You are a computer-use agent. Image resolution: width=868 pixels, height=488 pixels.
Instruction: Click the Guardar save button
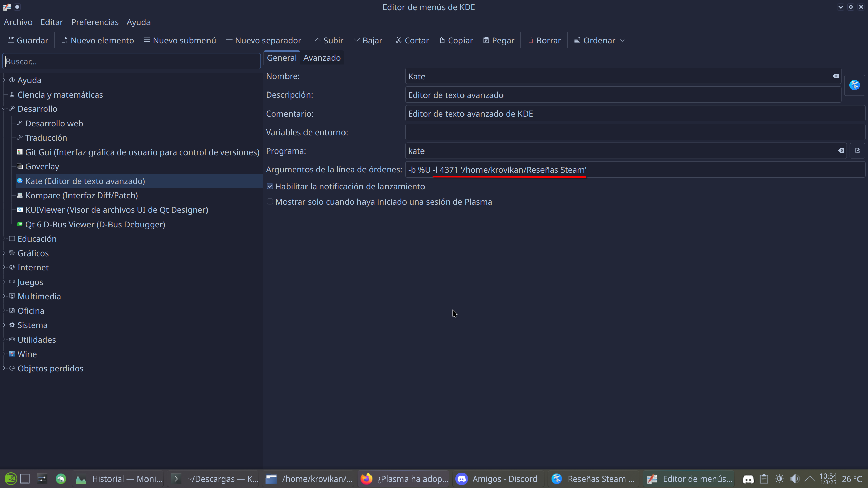pos(28,40)
